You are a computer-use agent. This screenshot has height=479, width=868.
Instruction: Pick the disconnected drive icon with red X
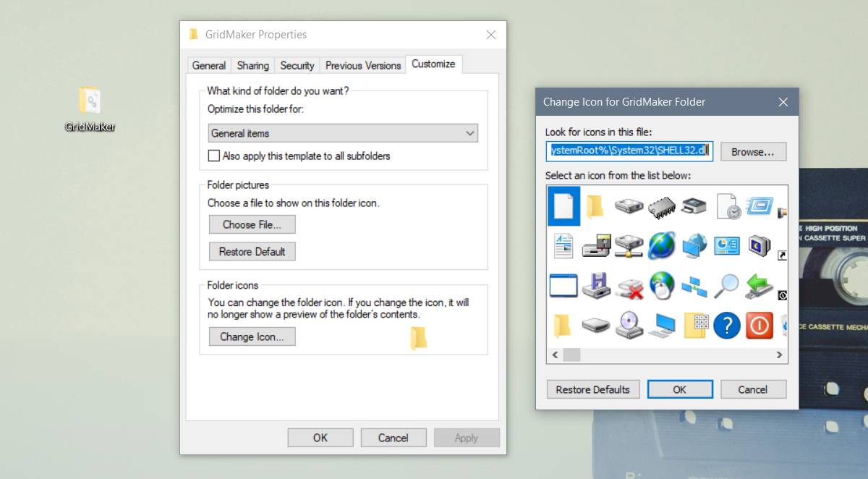click(629, 285)
